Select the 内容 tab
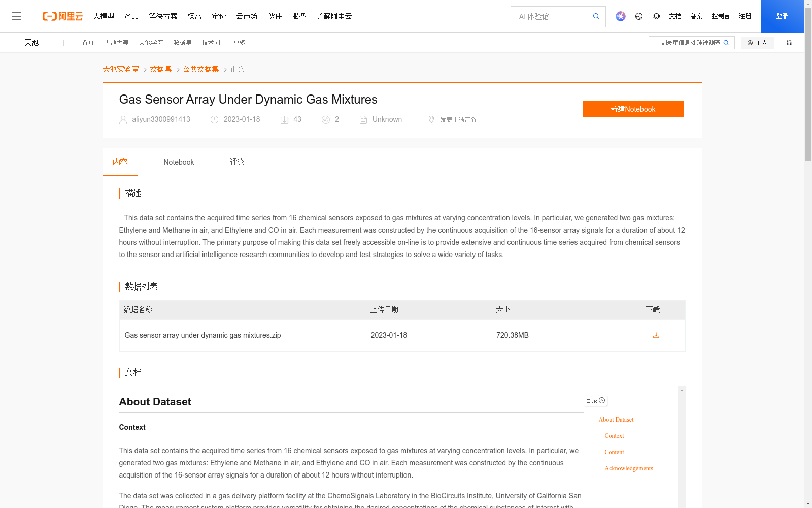 [x=120, y=162]
